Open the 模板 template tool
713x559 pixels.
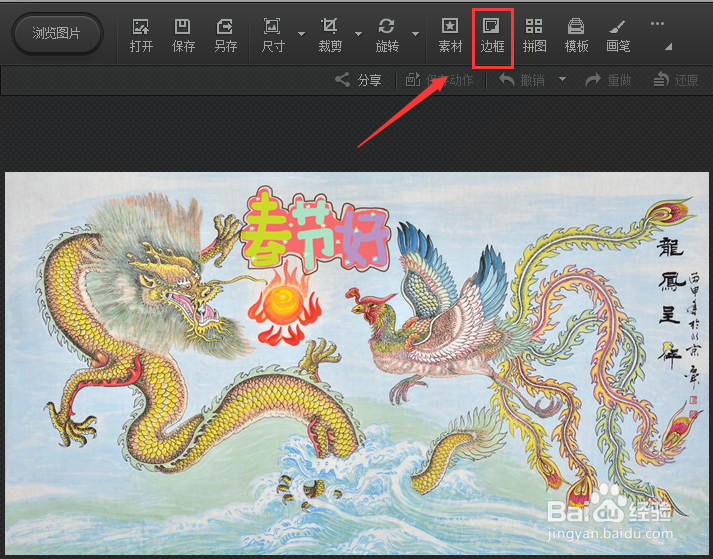point(576,35)
